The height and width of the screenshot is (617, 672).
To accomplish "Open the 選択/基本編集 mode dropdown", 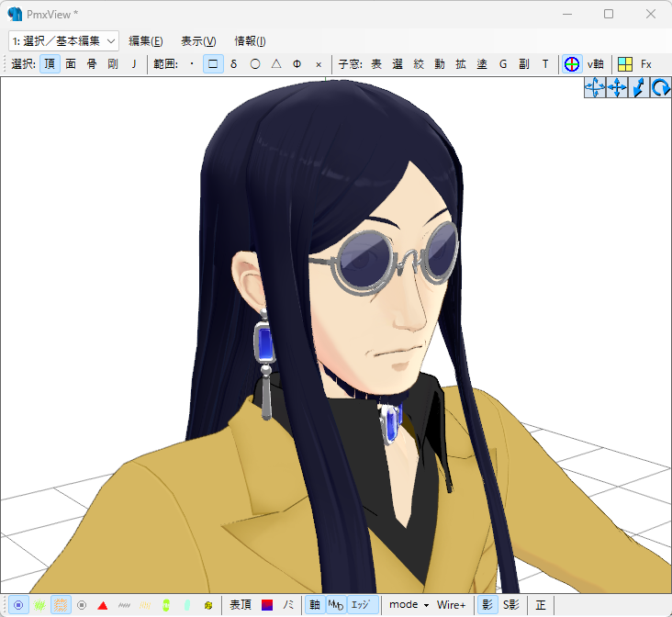I will pyautogui.click(x=63, y=40).
